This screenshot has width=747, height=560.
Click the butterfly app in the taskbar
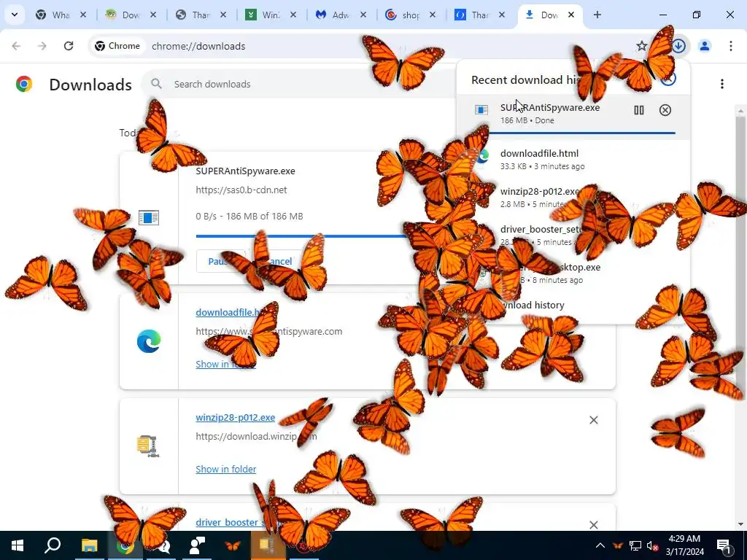click(233, 545)
